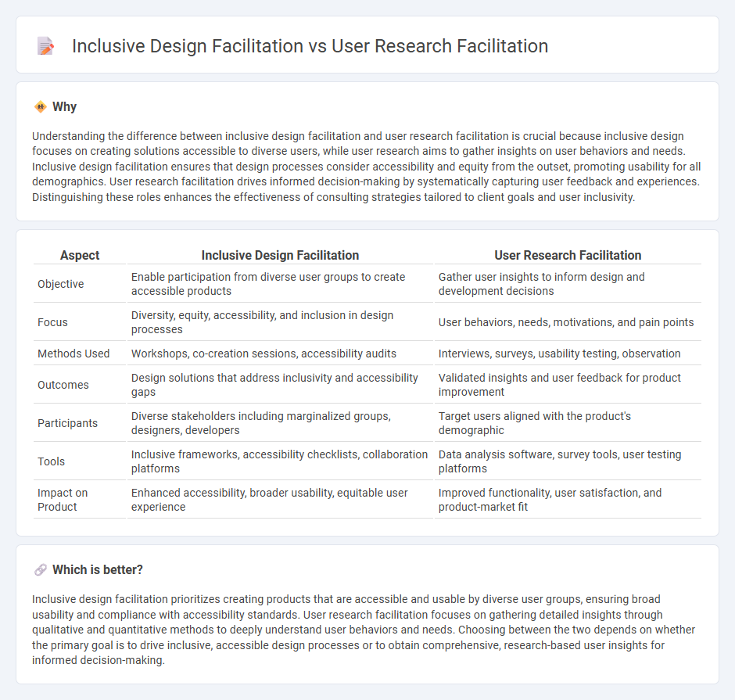Click the document pencil icon beside the title
The width and height of the screenshot is (735, 700).
pos(45,46)
